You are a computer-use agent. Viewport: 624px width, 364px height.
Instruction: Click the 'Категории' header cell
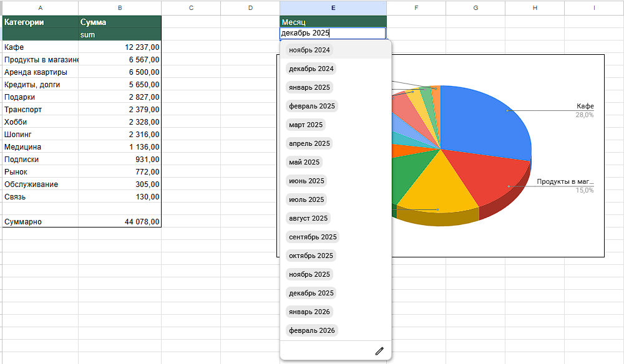tap(40, 22)
